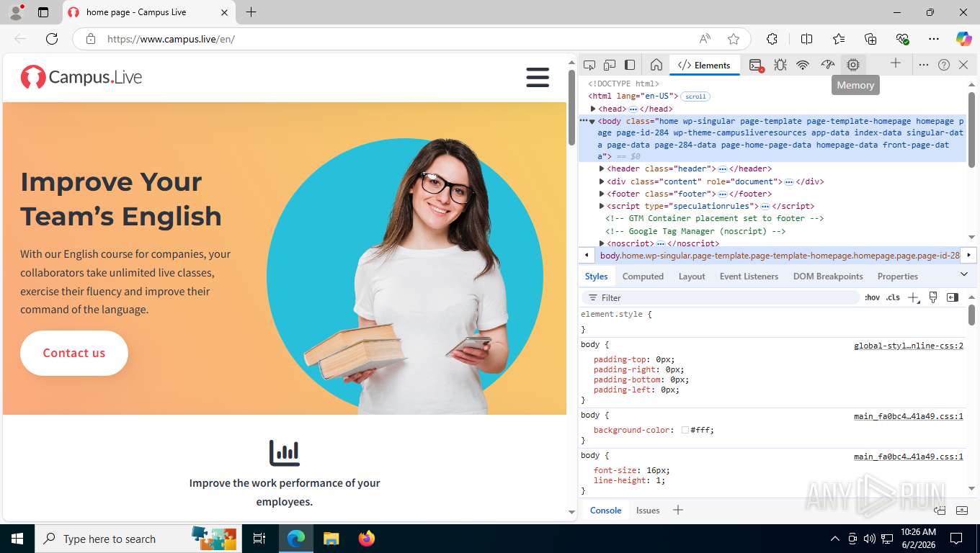This screenshot has height=553, width=980.
Task: Toggle computed styles sidebar pane
Action: pos(953,297)
